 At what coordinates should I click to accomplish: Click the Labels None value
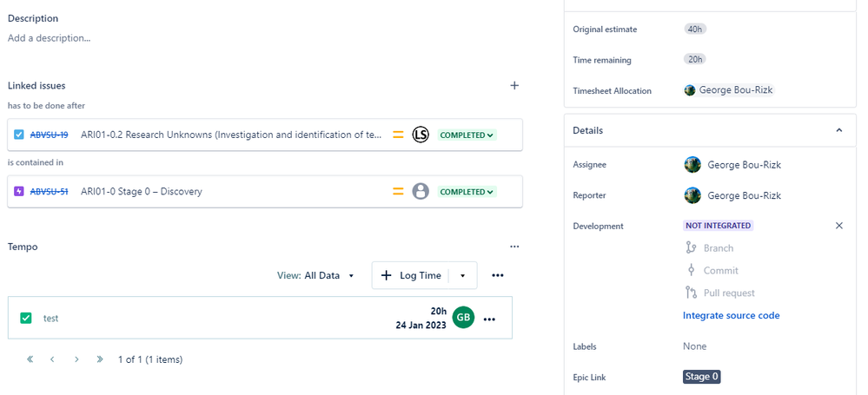pos(695,346)
